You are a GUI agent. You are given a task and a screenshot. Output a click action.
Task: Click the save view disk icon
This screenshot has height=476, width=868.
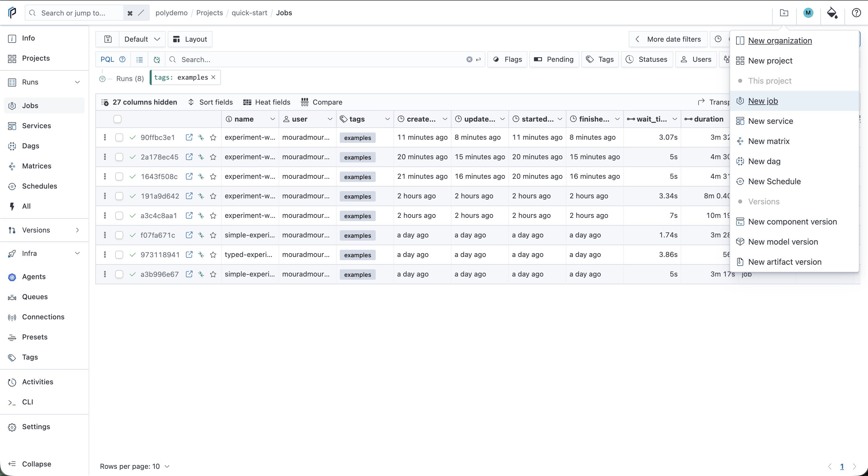pos(108,39)
